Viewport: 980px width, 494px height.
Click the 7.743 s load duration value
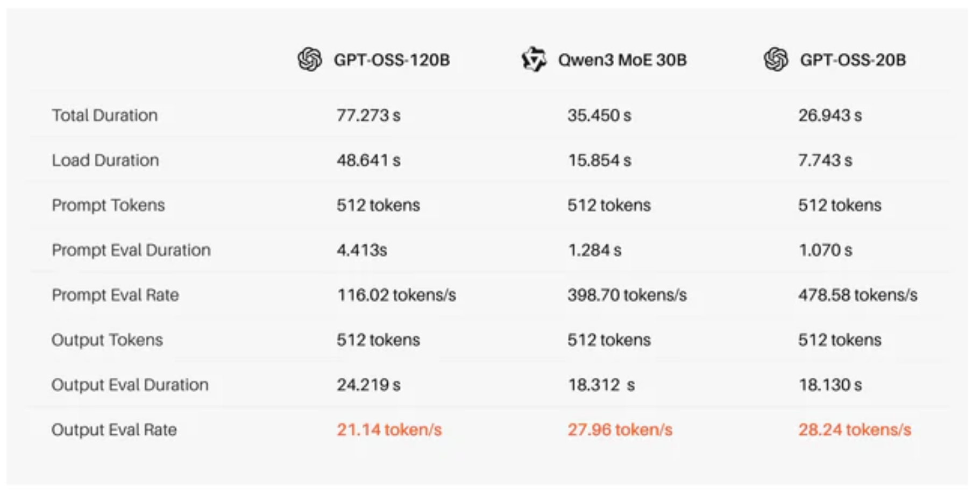[x=825, y=160]
